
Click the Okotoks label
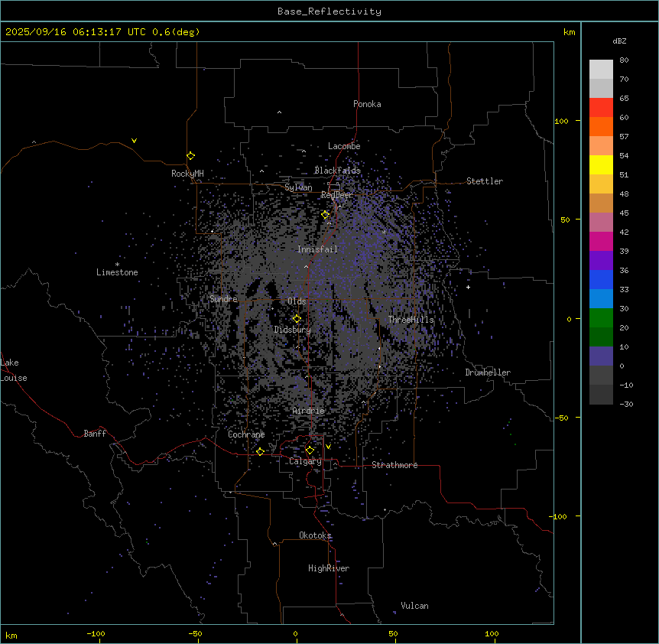point(315,535)
